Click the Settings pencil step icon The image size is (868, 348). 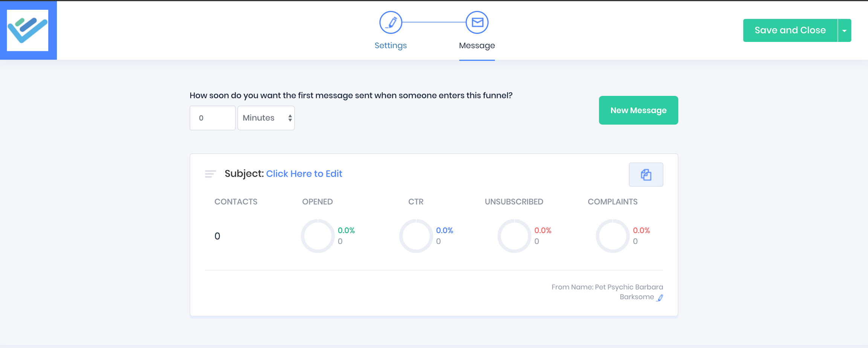(390, 23)
